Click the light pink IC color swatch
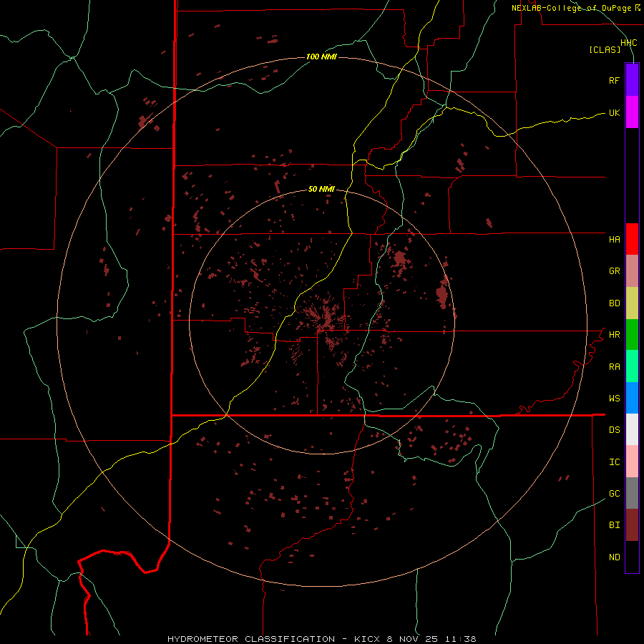This screenshot has height=644, width=644. tap(632, 462)
